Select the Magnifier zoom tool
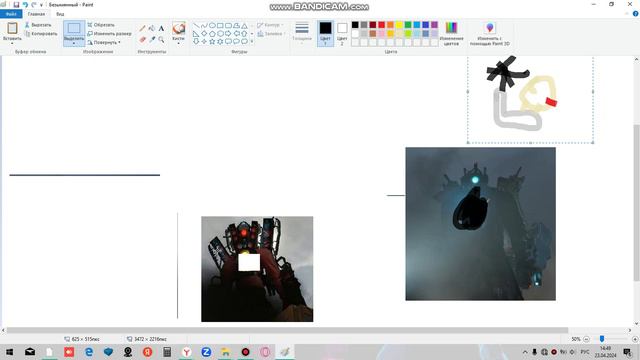Image resolution: width=640 pixels, height=360 pixels. point(161,40)
